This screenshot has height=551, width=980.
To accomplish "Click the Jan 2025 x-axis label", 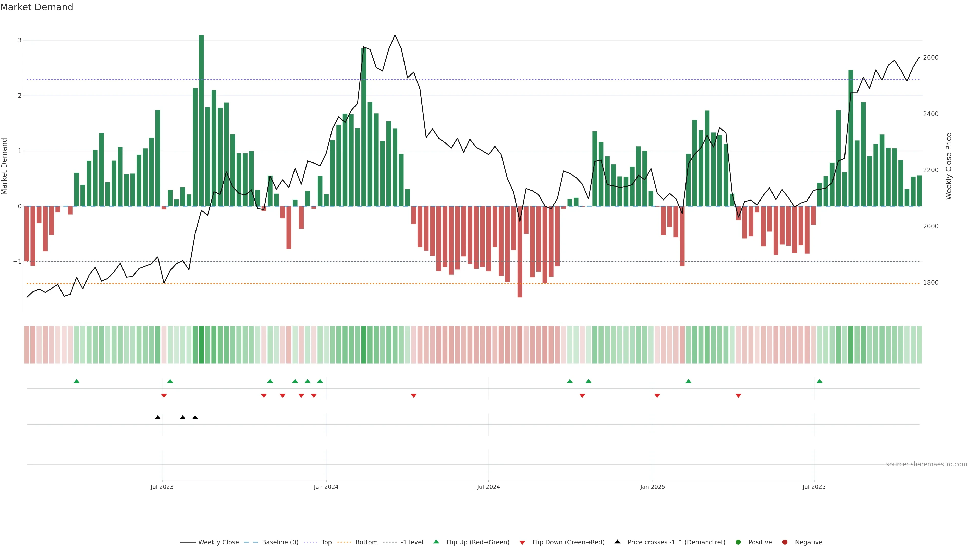I will pos(653,487).
